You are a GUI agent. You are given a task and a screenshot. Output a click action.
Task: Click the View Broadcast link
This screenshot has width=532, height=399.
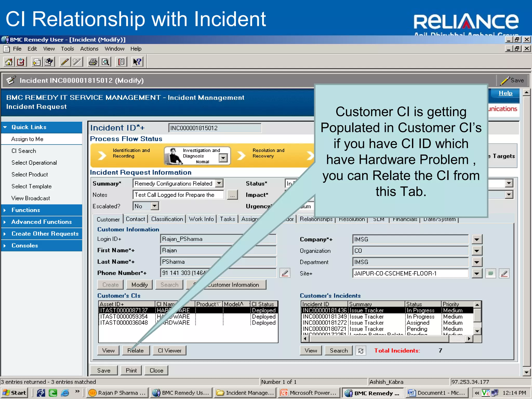pyautogui.click(x=31, y=198)
